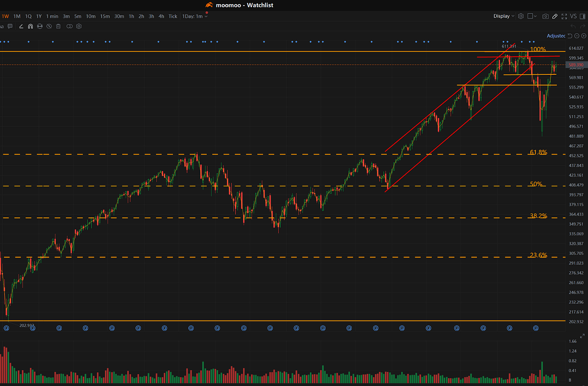Choose the 2h interval
Screen dimensions: 588x386
(x=141, y=16)
